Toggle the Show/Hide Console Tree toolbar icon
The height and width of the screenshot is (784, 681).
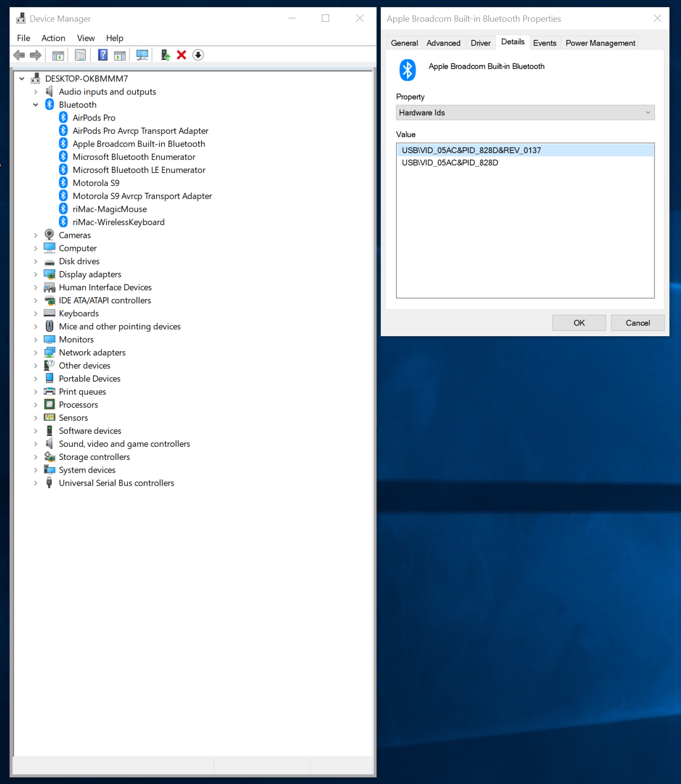tap(58, 55)
